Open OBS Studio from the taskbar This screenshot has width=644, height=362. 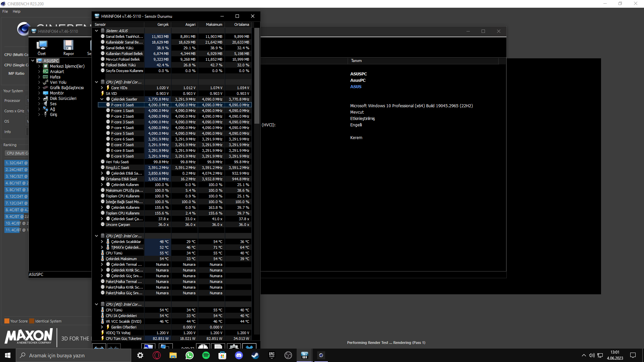point(288,355)
